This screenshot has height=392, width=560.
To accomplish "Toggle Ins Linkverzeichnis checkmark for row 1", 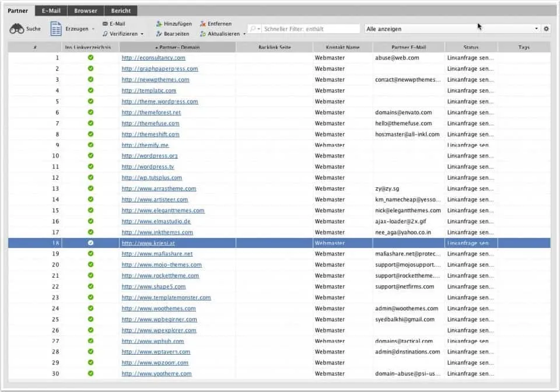I will pyautogui.click(x=90, y=58).
